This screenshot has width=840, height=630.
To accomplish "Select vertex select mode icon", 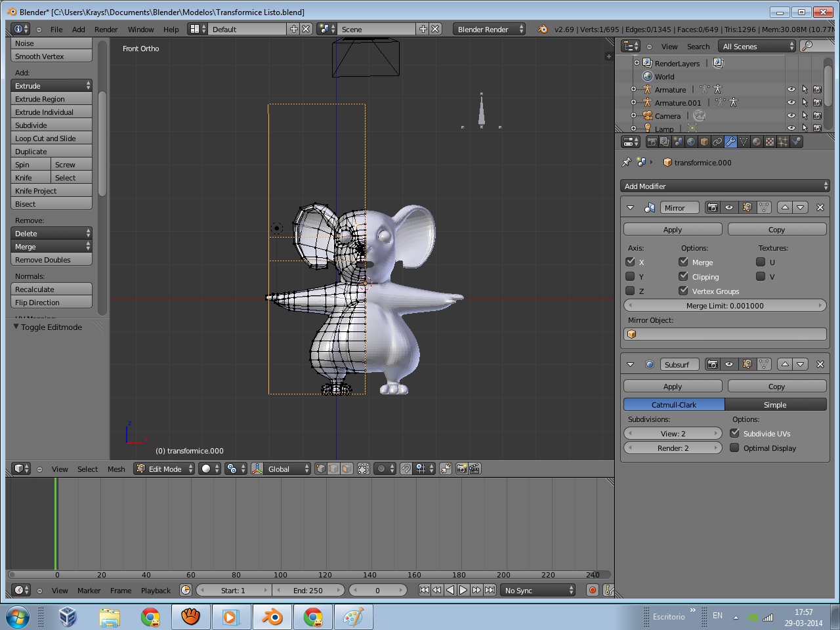I will [320, 469].
